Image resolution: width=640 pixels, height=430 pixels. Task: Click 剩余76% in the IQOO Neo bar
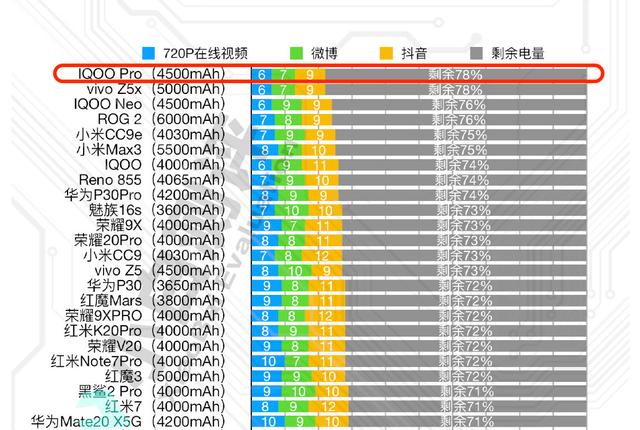pos(459,104)
